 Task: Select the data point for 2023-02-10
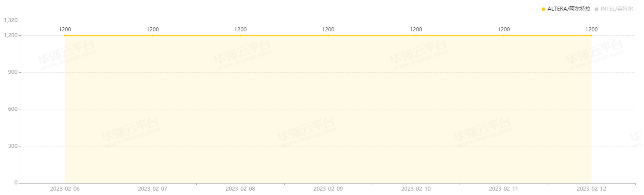(x=416, y=35)
